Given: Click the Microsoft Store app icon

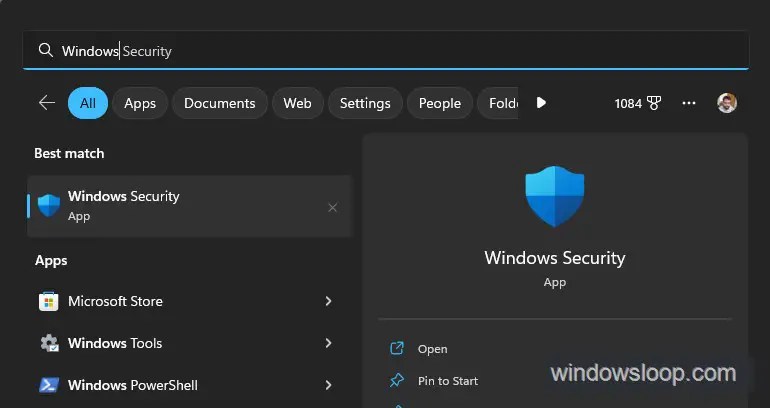Looking at the screenshot, I should (x=49, y=301).
